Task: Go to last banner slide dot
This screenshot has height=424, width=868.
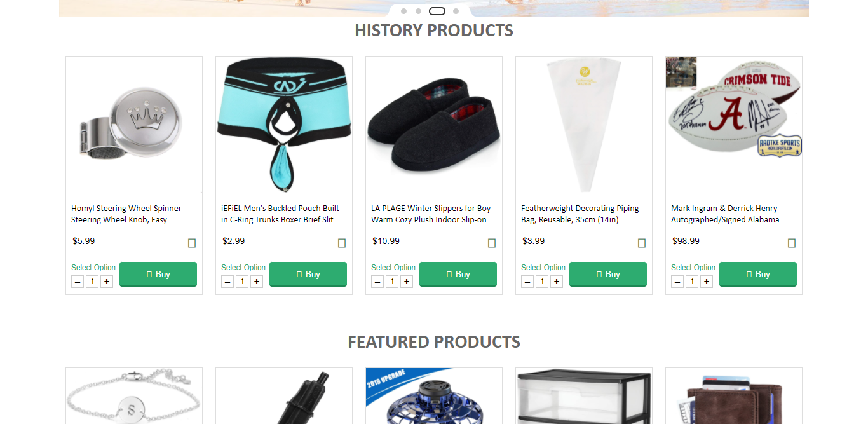Action: pyautogui.click(x=456, y=11)
